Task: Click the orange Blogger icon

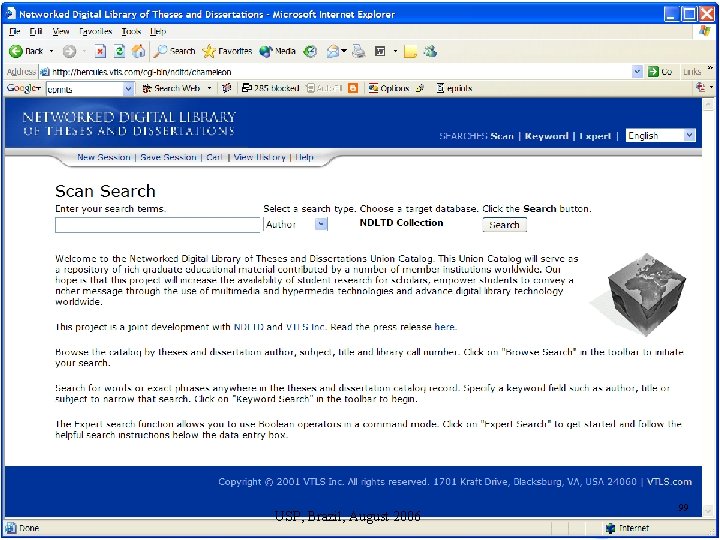Action: click(x=353, y=88)
